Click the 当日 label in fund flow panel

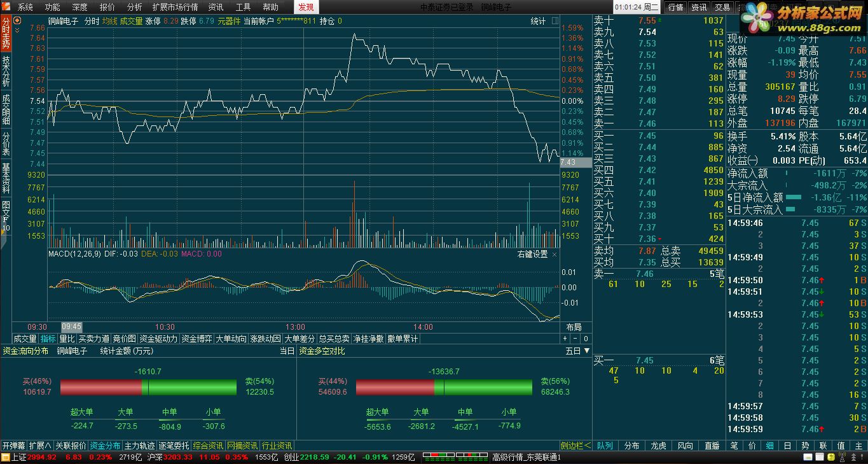[287, 351]
